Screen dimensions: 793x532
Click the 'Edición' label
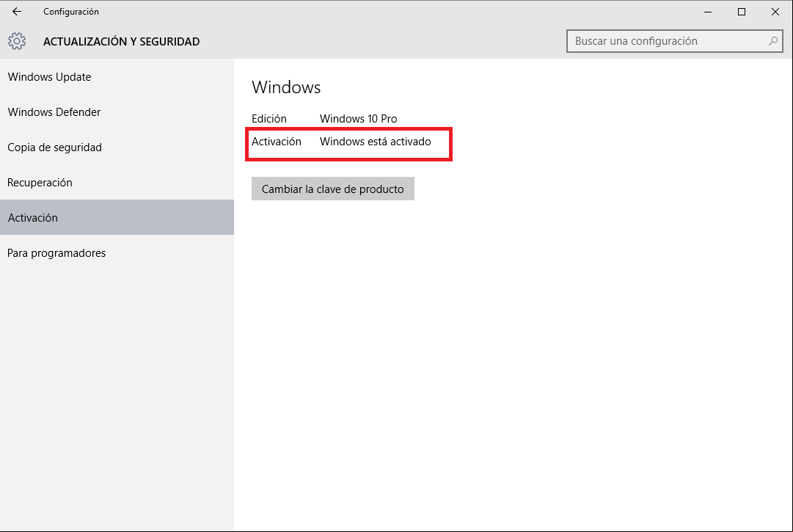click(x=269, y=119)
